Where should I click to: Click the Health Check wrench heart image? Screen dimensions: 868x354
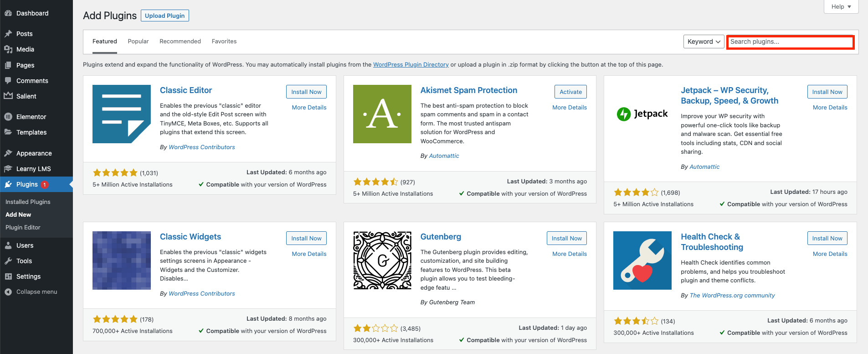[x=642, y=260]
